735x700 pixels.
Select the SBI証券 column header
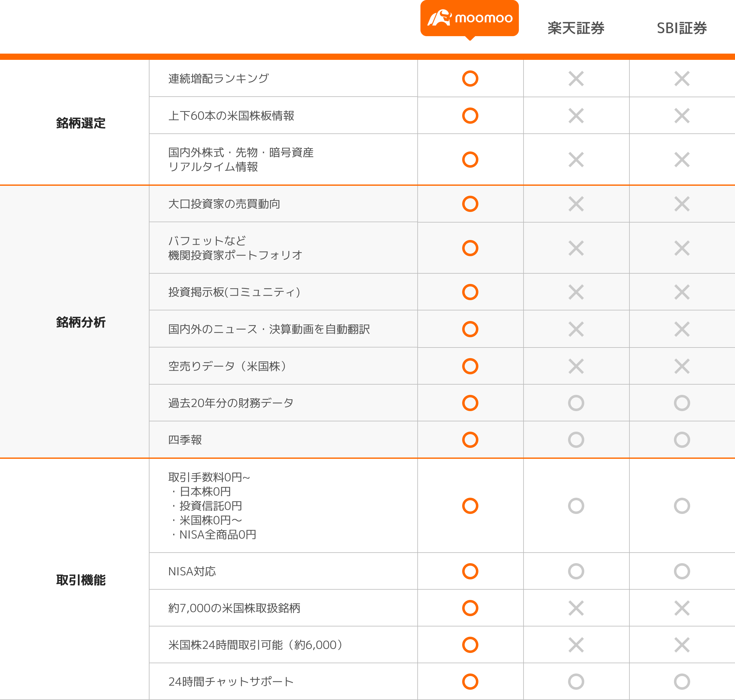pyautogui.click(x=681, y=28)
